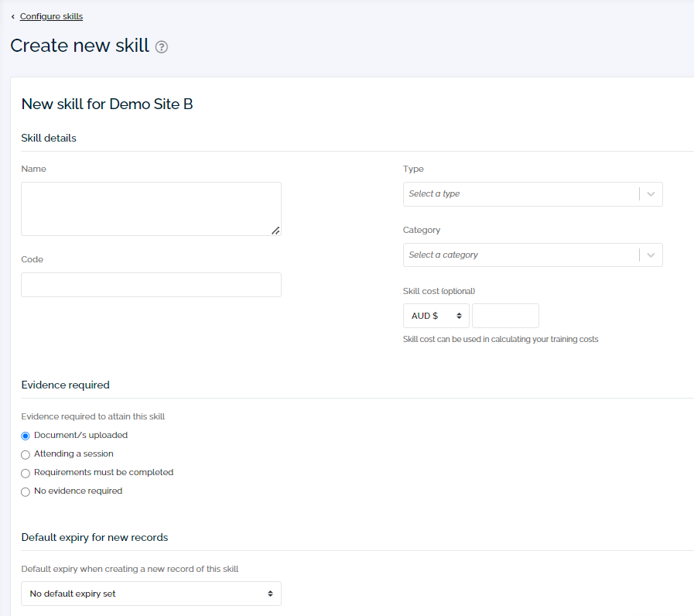Select No evidence required

tap(25, 491)
